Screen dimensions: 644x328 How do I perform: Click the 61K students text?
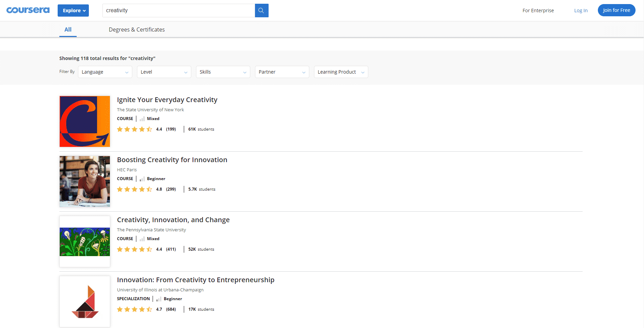pyautogui.click(x=201, y=129)
